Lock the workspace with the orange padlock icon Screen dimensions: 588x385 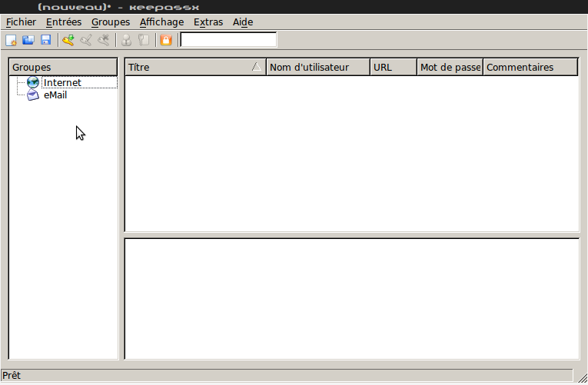point(166,40)
